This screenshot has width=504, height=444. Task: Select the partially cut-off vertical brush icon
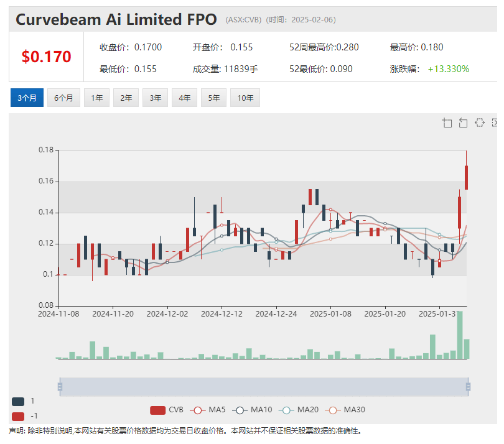point(495,123)
